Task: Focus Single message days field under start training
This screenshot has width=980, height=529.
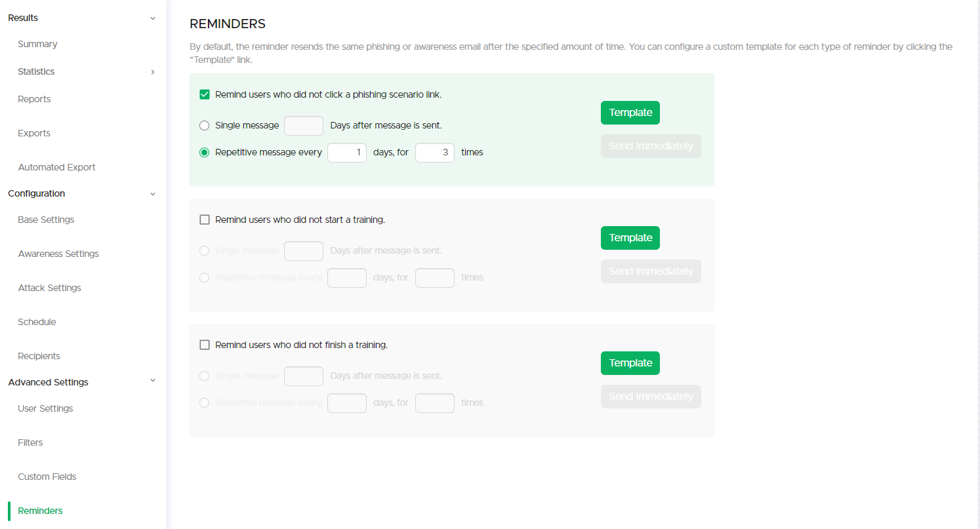Action: tap(304, 251)
